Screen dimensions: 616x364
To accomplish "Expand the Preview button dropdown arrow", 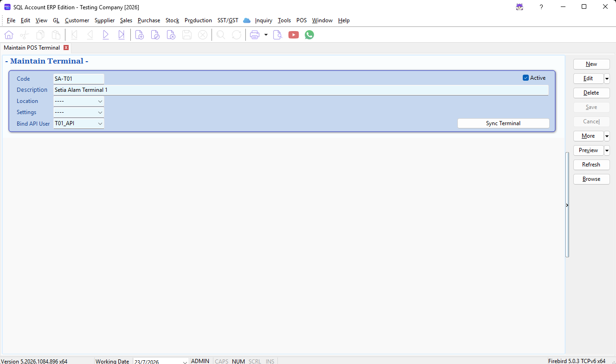I will 607,150.
